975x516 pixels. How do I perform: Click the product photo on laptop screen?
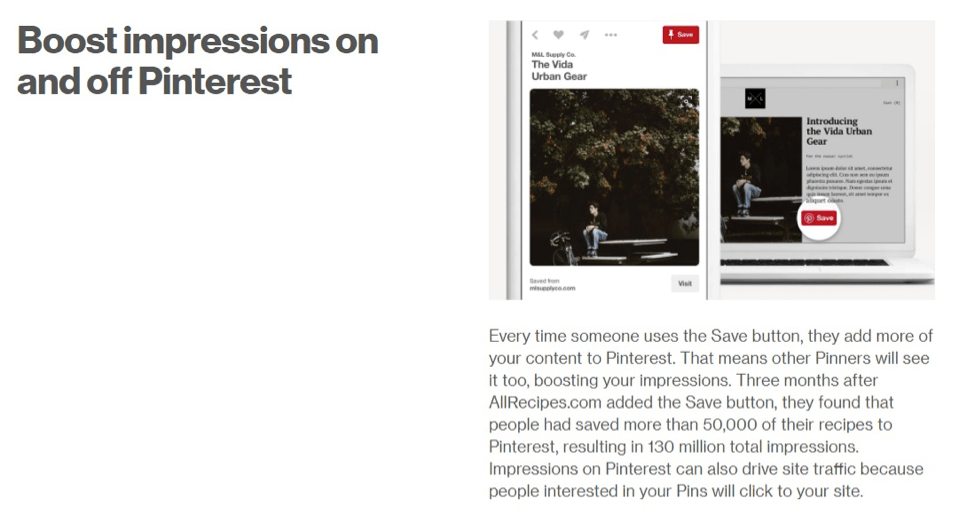[761, 179]
